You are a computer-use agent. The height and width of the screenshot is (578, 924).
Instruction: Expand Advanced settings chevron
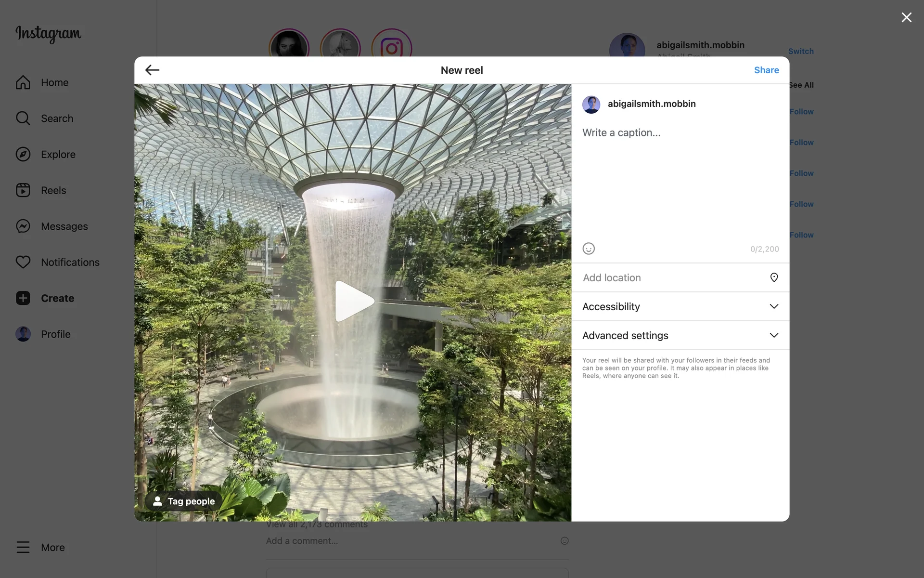(x=774, y=335)
